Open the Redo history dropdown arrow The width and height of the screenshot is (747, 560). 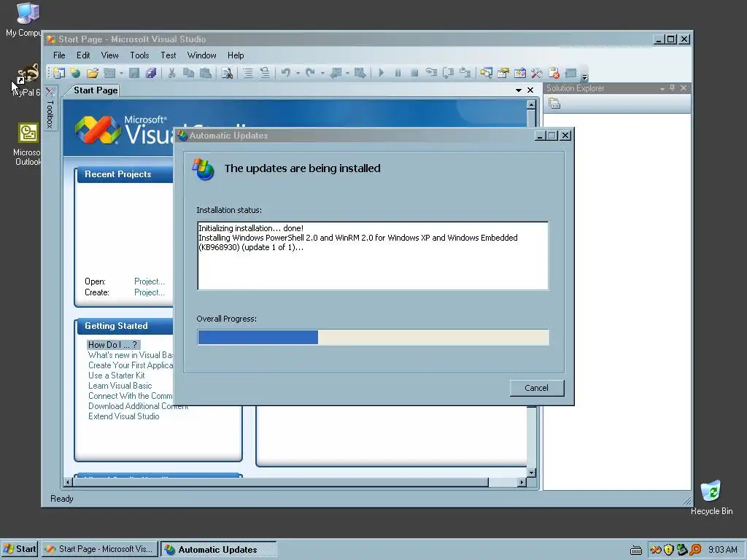(322, 73)
